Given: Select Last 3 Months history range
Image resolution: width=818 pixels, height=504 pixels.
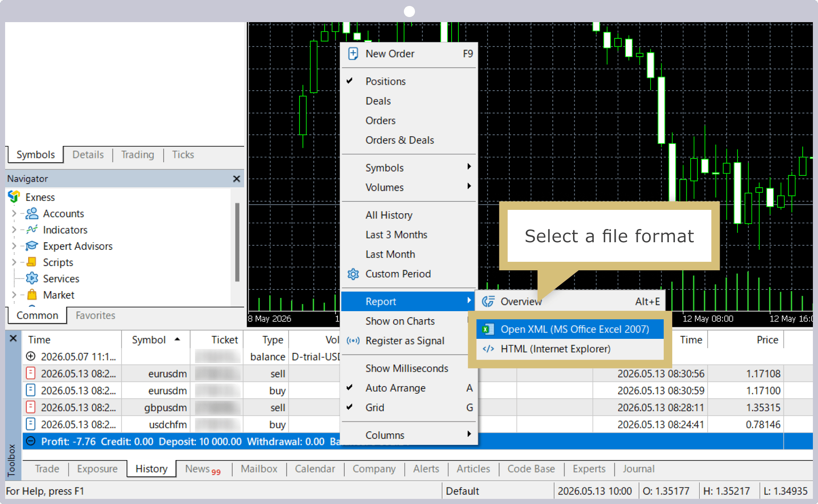Looking at the screenshot, I should click(x=396, y=235).
